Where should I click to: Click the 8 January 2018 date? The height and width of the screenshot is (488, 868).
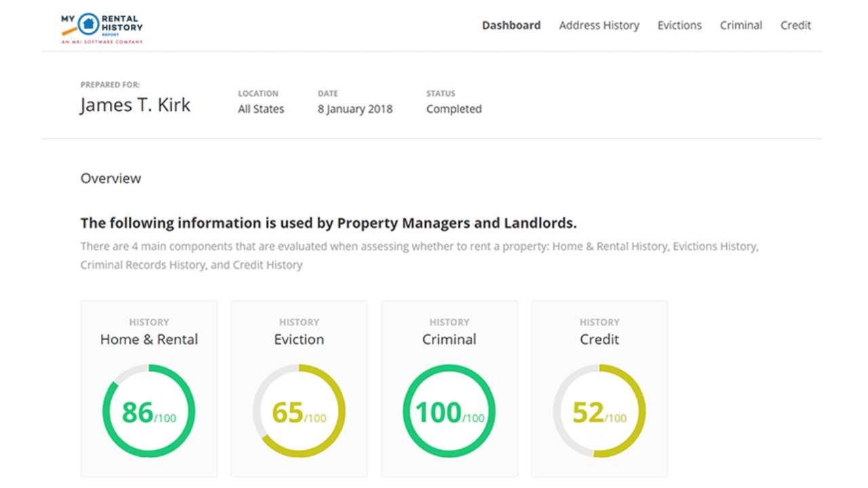pyautogui.click(x=355, y=109)
